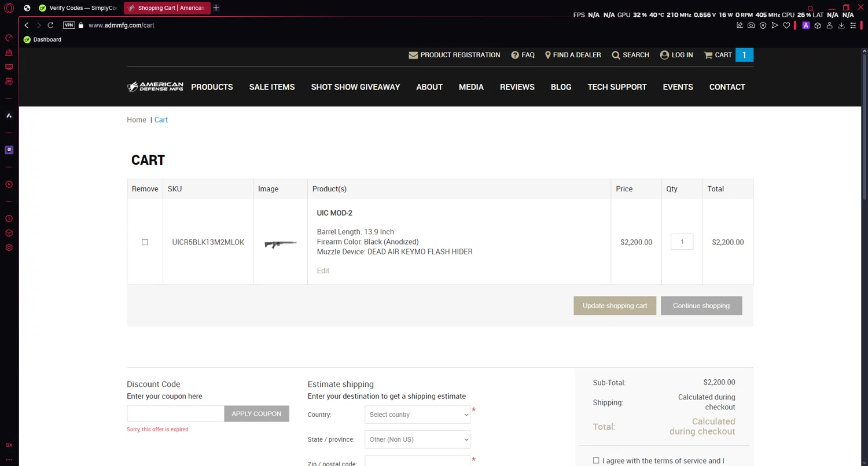The height and width of the screenshot is (466, 868).
Task: Click the UIC MOD-2 rifle thumbnail
Action: click(x=280, y=243)
